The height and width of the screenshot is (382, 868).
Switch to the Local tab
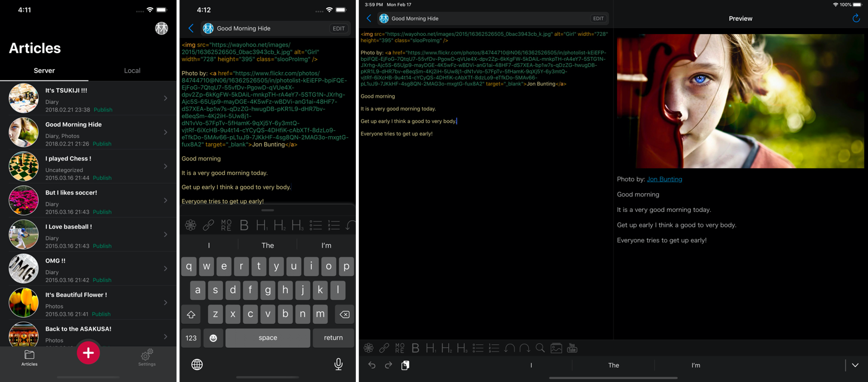pos(132,70)
